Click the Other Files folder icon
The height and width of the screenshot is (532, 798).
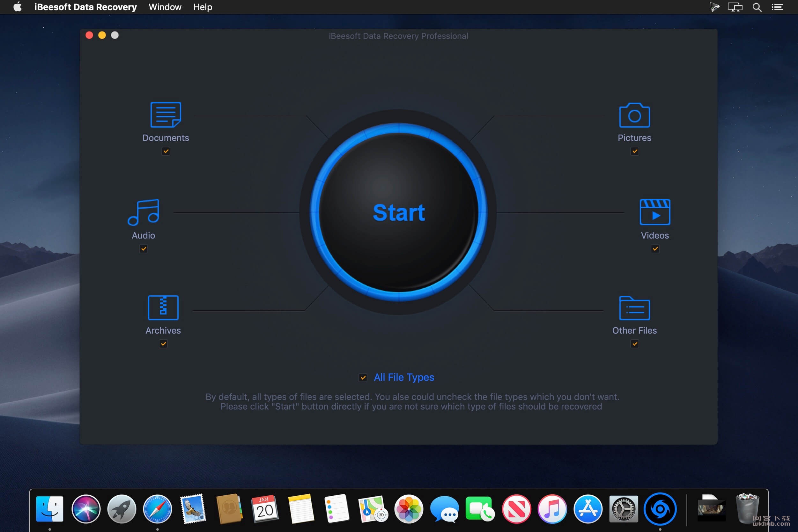(x=634, y=308)
